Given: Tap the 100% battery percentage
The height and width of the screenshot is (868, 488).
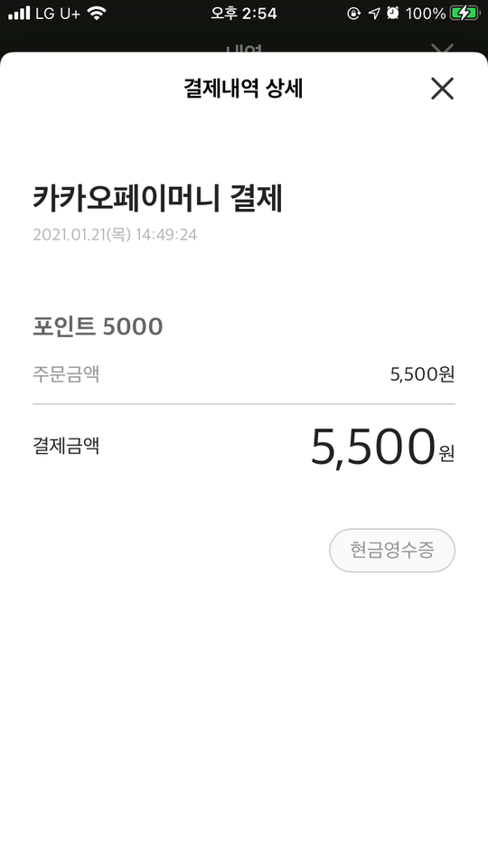Looking at the screenshot, I should pyautogui.click(x=426, y=14).
